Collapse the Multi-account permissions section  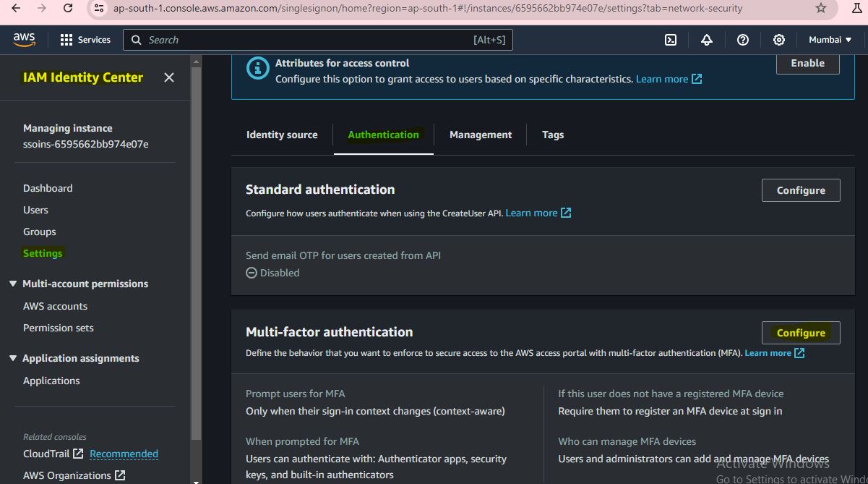click(x=13, y=284)
